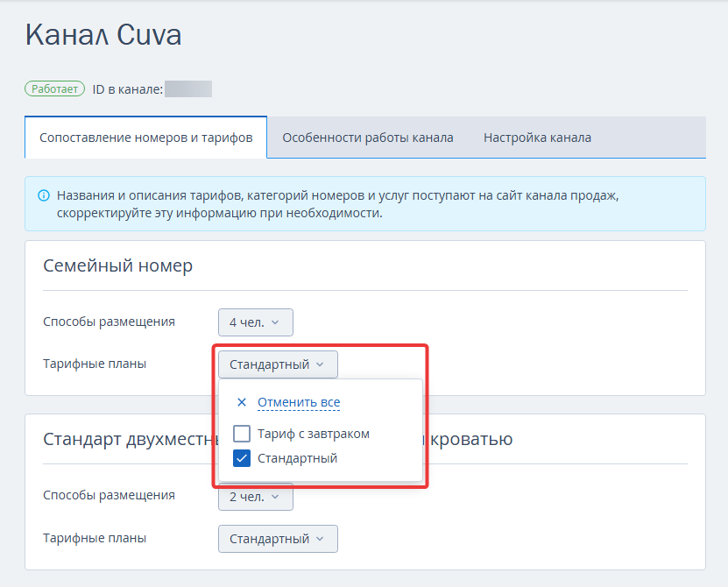This screenshot has height=587, width=728.
Task: Click the Семейный номер section heading
Action: point(118,265)
